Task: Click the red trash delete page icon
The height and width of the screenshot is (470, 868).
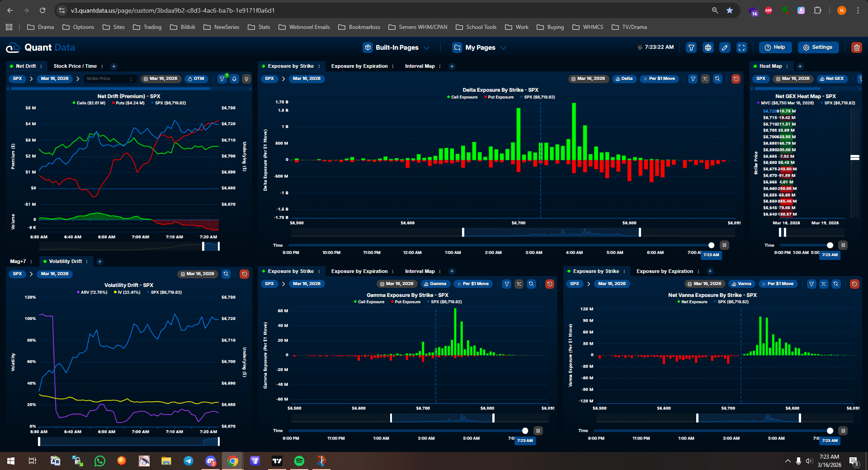Action: (x=856, y=47)
